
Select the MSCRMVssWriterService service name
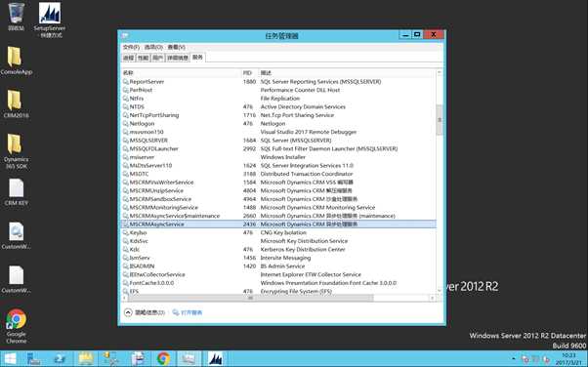[161, 183]
